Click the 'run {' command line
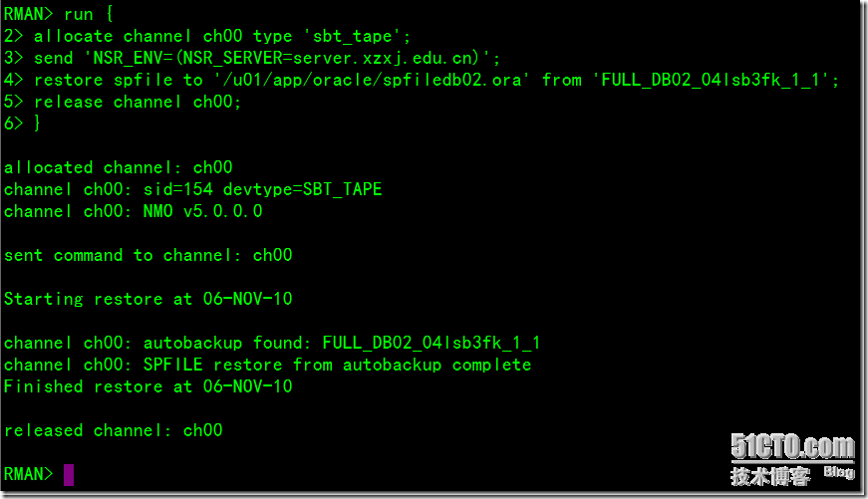Screen dimensions: 868x499 59,14
